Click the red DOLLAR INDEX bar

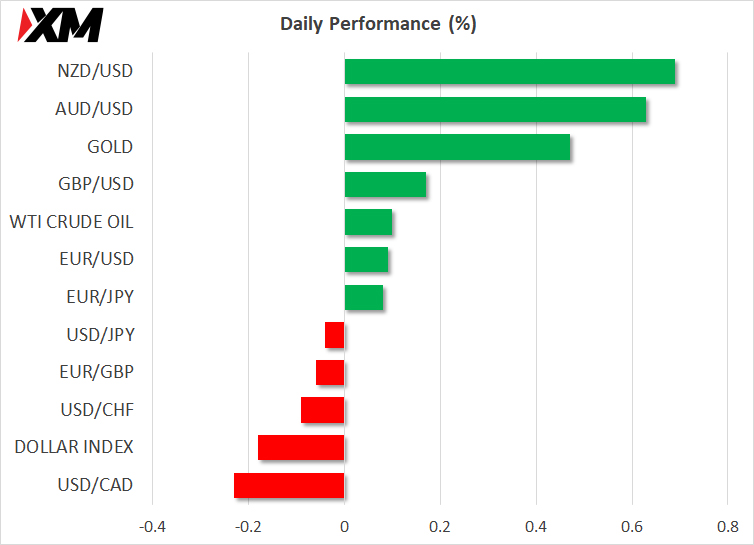click(301, 448)
